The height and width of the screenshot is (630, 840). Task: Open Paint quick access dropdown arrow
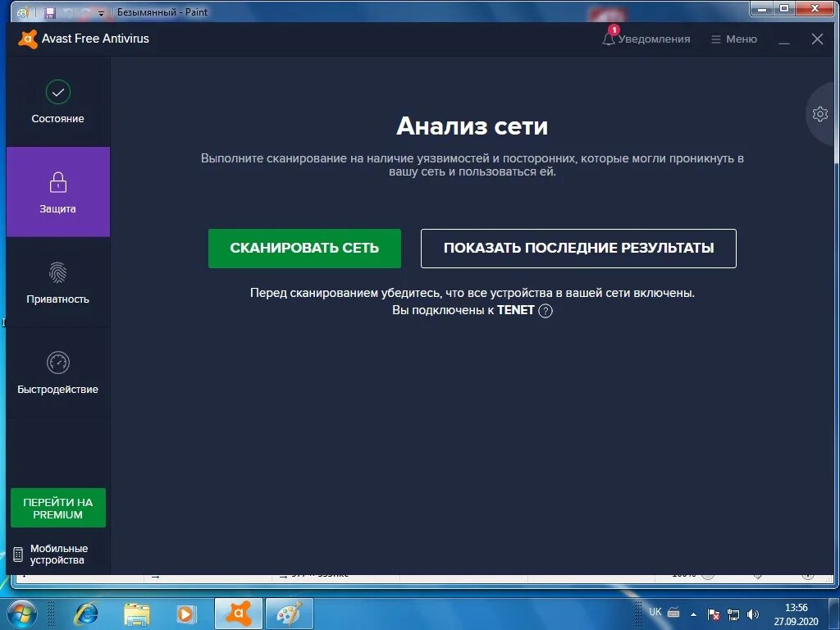pyautogui.click(x=101, y=13)
